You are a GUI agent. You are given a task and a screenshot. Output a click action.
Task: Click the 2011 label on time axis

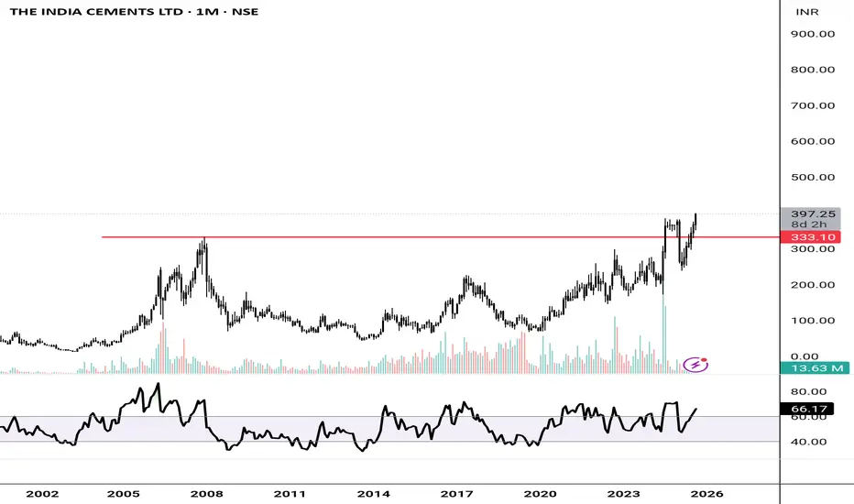tap(290, 494)
